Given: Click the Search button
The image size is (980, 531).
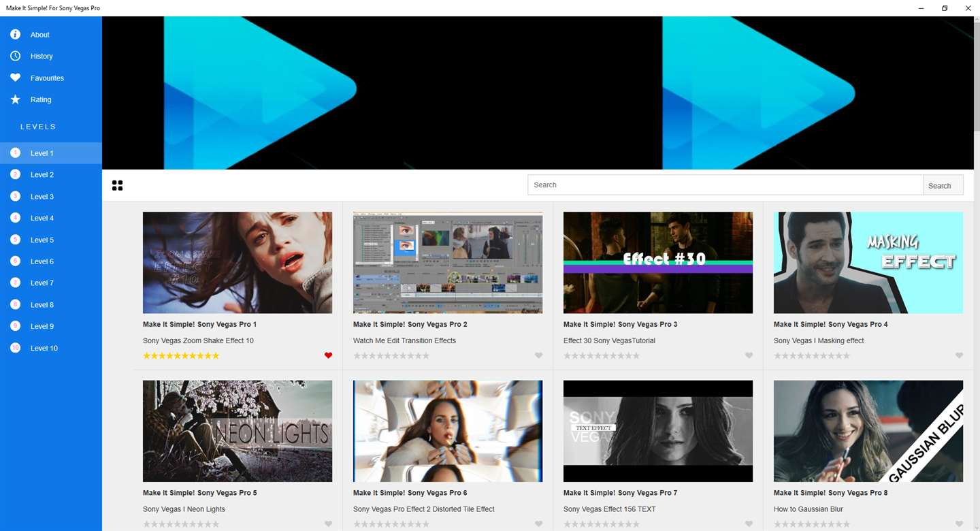Looking at the screenshot, I should point(943,185).
